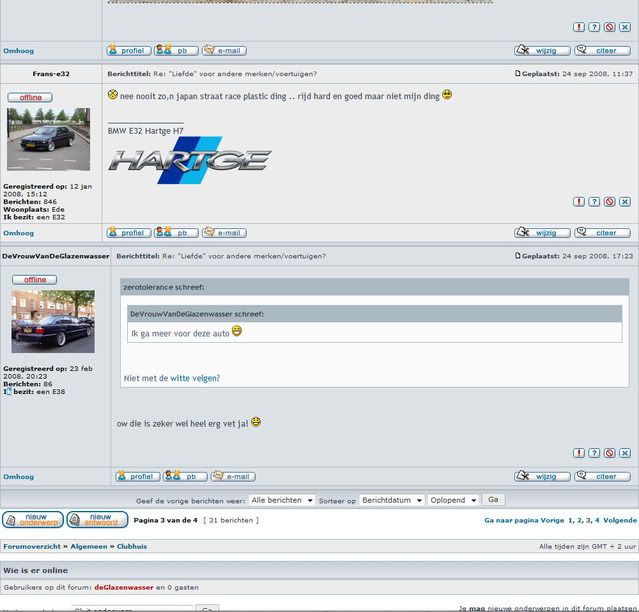Click the question mark icon in Frans-e32's post

tap(594, 202)
